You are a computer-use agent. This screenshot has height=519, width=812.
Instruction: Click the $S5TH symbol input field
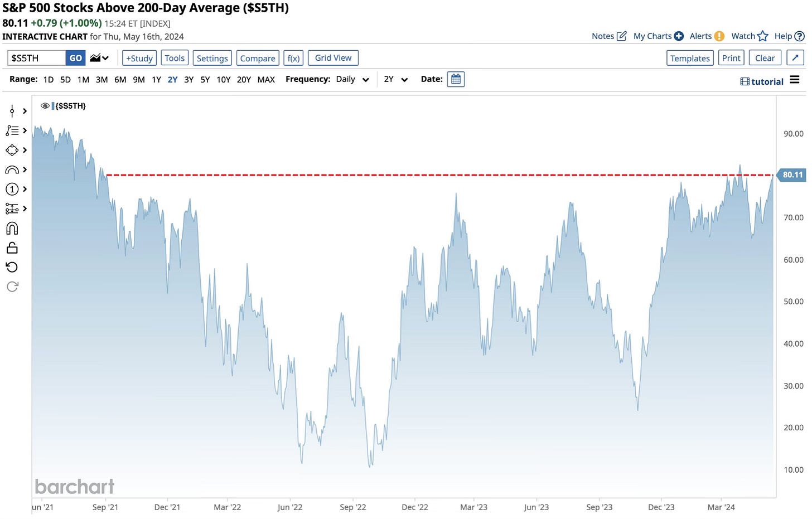(x=37, y=58)
